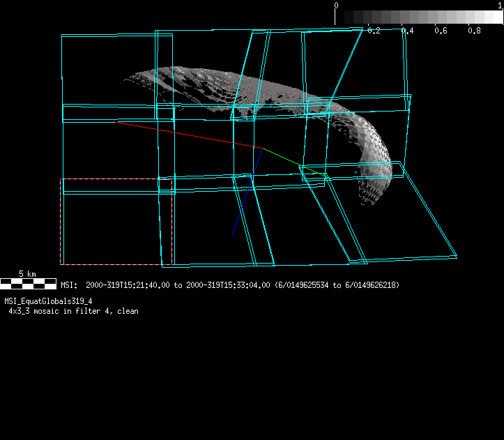The width and height of the screenshot is (504, 440).
Task: Pick the 0.6 tick on the color bar
Action: click(x=441, y=31)
